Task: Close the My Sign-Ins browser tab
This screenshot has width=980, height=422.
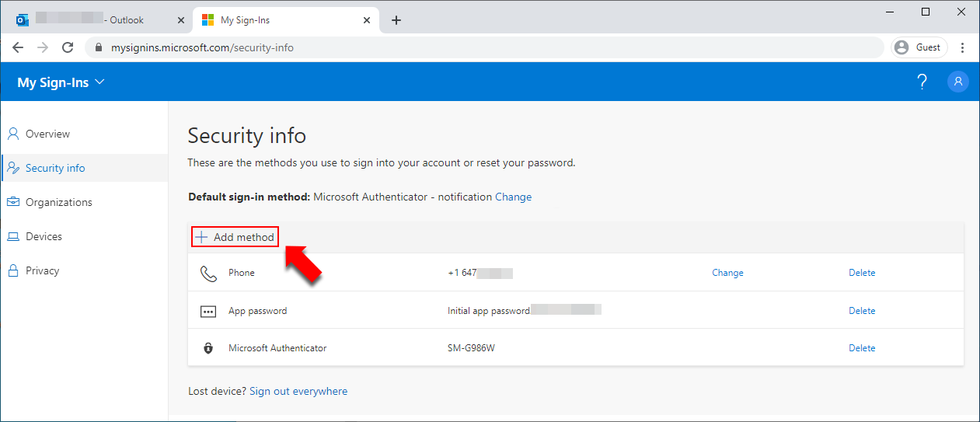Action: (x=367, y=20)
